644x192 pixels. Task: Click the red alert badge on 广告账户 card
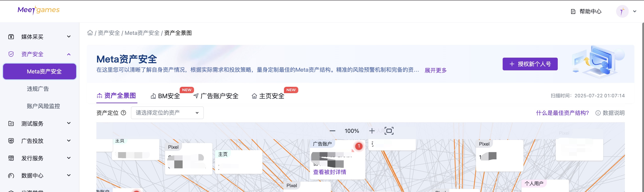358,146
